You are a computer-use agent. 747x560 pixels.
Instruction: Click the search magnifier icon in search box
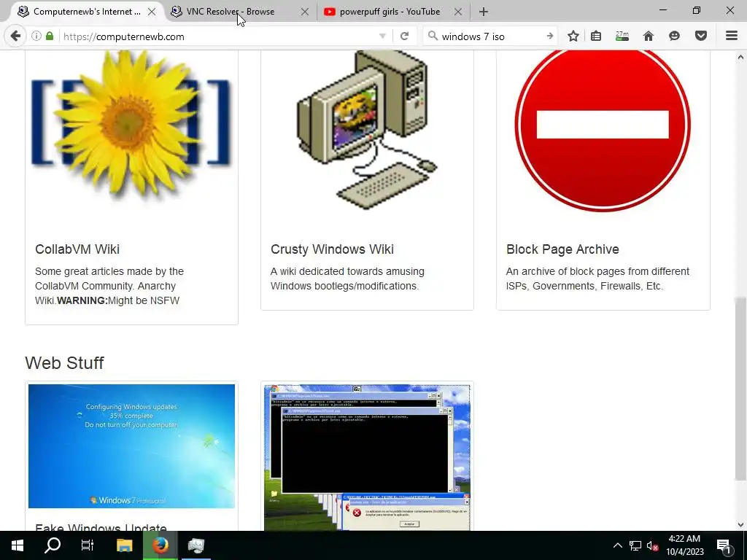pos(433,36)
